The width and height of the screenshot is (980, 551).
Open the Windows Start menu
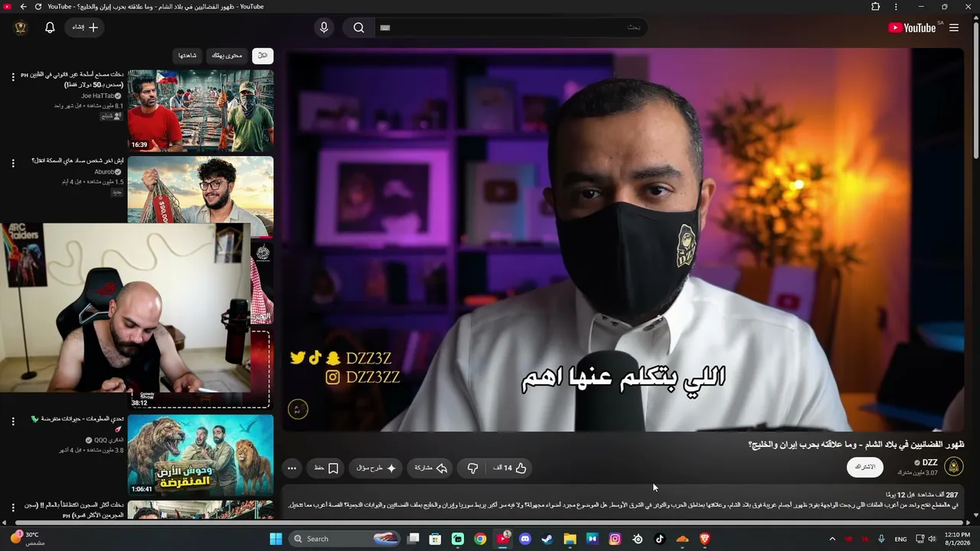tap(276, 539)
